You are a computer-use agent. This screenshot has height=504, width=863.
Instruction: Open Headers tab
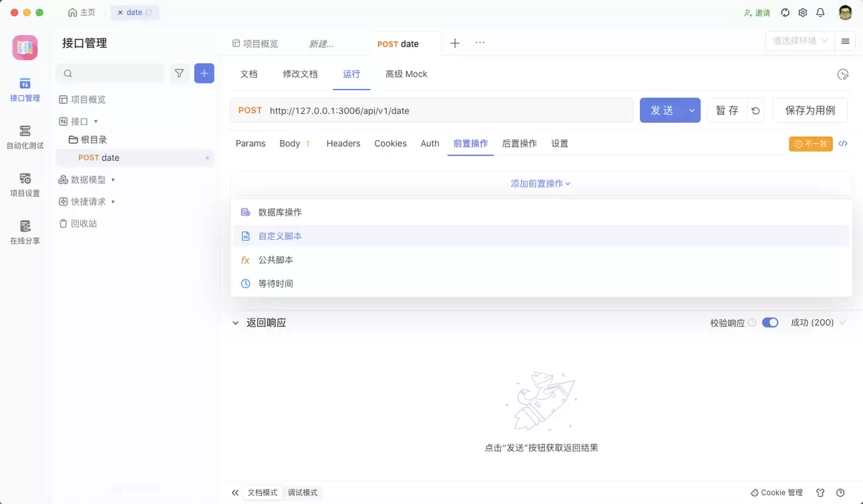pos(343,144)
